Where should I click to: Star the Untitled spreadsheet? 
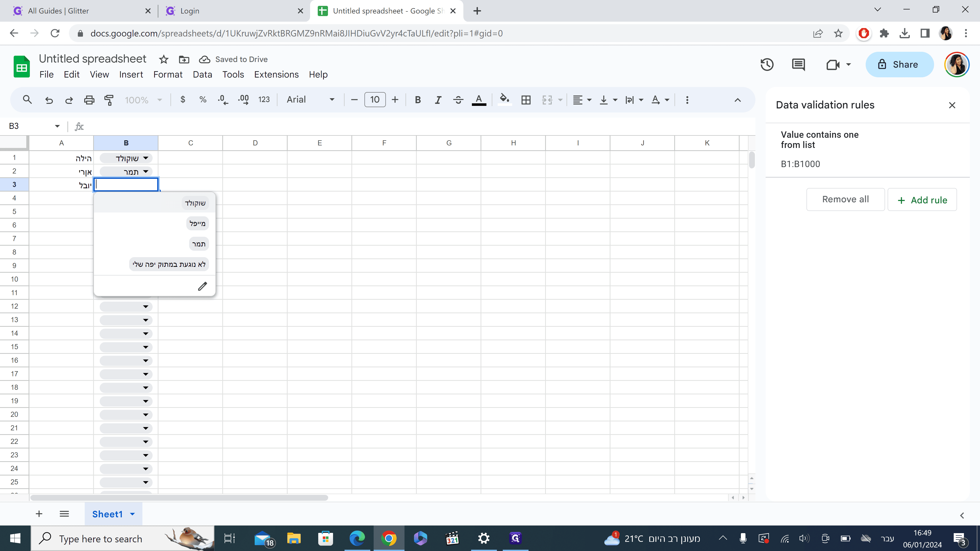164,59
